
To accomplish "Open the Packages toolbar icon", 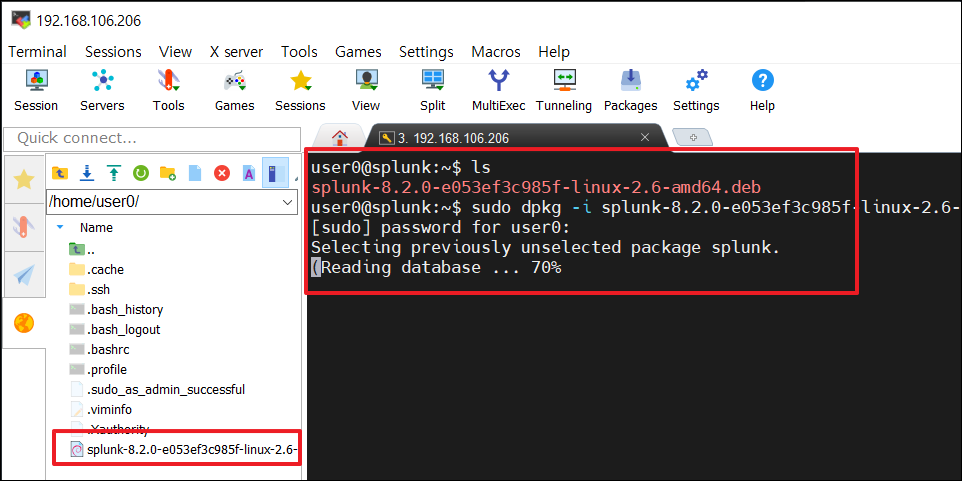I will click(x=630, y=90).
